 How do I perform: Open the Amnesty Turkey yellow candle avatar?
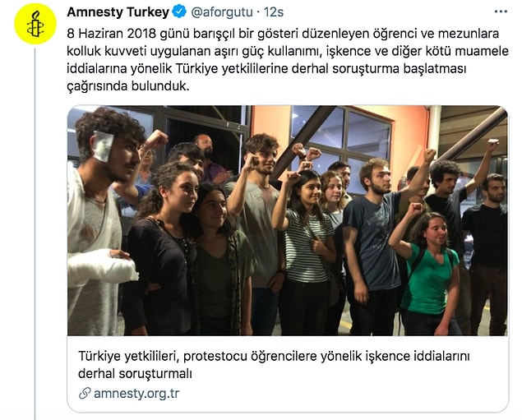(35, 24)
